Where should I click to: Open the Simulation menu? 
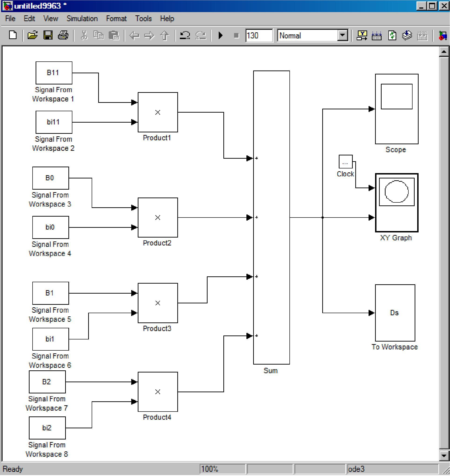82,18
